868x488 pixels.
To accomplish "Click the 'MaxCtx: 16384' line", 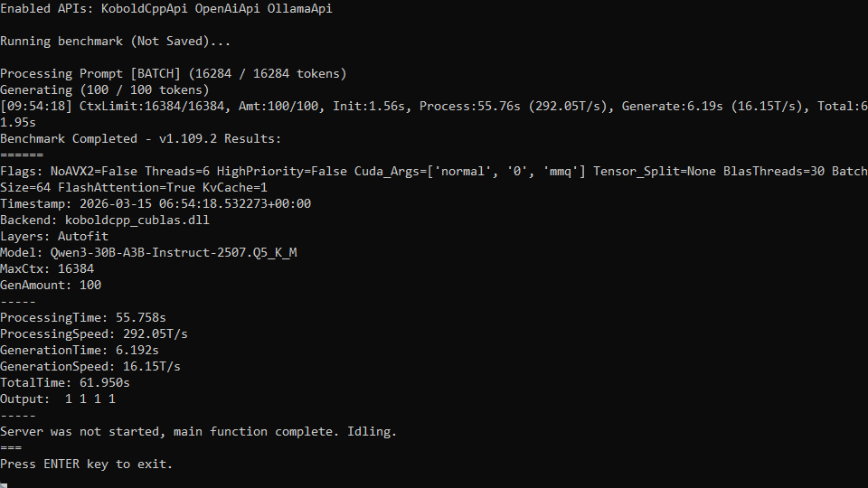I will (47, 269).
